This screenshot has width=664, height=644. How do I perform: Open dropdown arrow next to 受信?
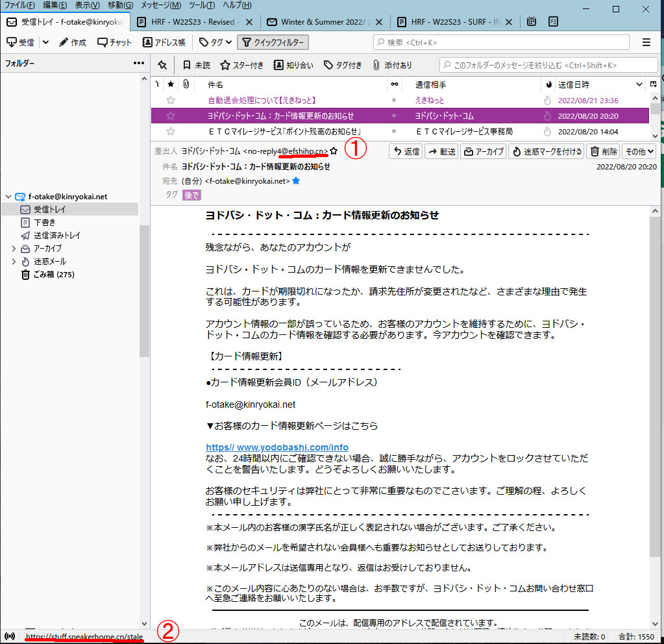tap(45, 42)
